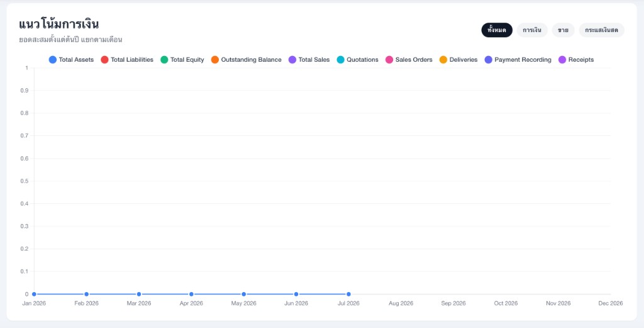Screen dimensions: 644x328
Task: Click the Nov 2026 axis label
Action: (x=558, y=303)
